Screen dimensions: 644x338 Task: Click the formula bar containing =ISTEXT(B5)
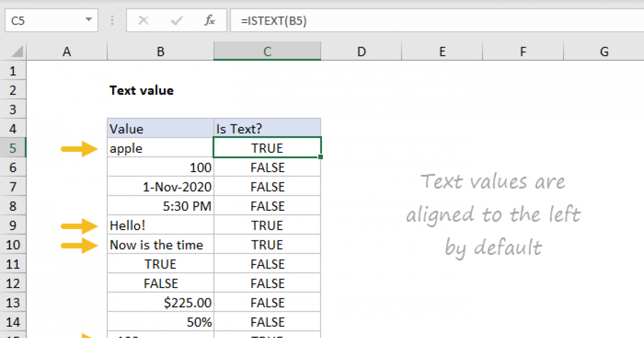coord(268,20)
